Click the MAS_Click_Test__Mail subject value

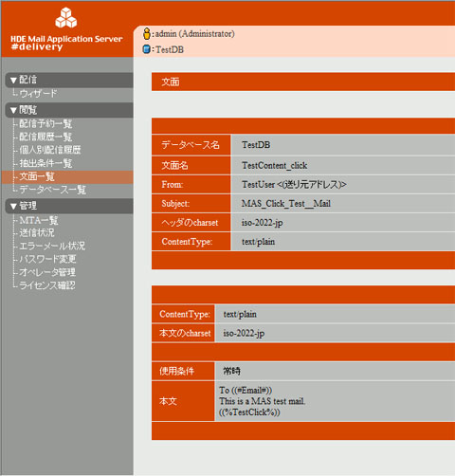click(x=286, y=203)
